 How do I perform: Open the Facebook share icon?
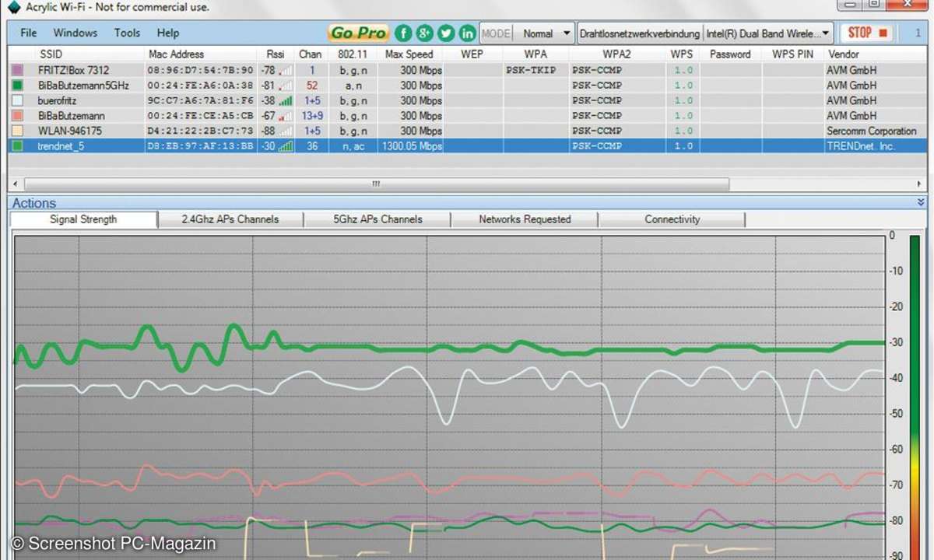pos(403,33)
